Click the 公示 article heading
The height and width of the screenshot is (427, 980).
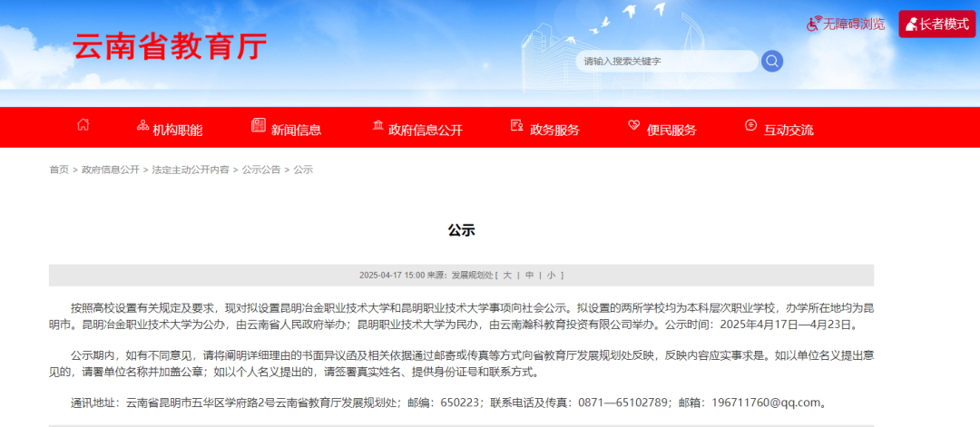(461, 230)
